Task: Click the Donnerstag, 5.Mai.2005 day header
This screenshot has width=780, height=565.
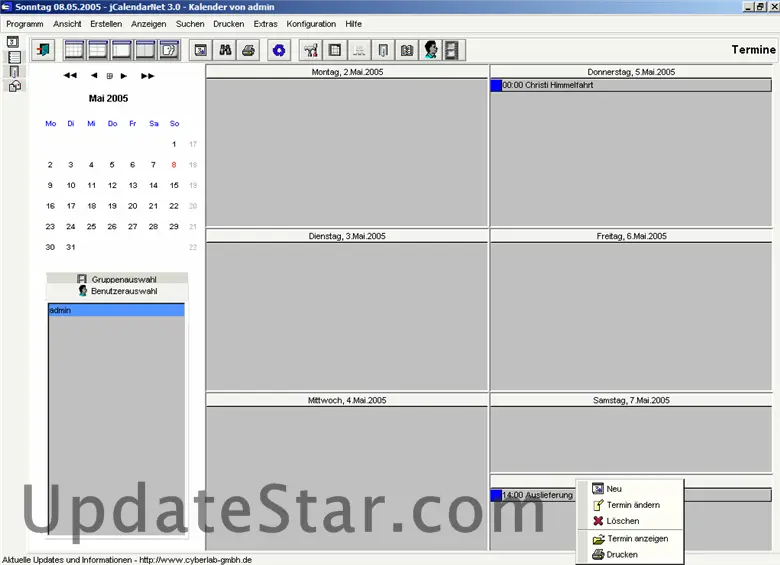Action: pos(631,72)
